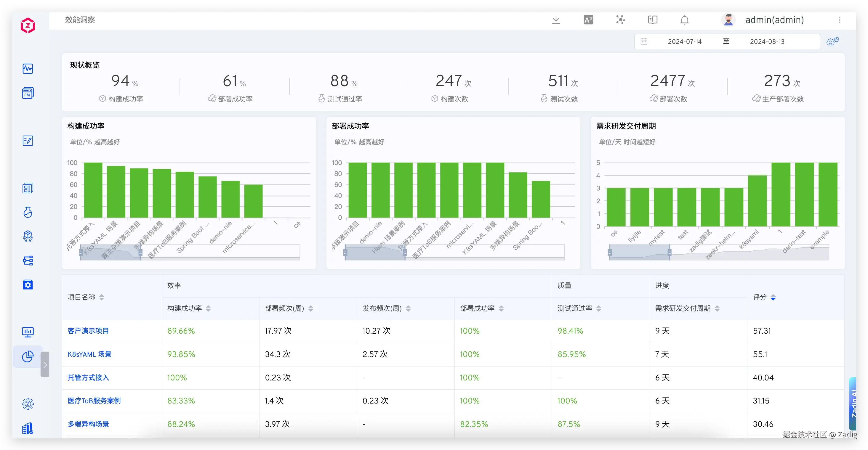Open the test flask icon in sidebar
The image size is (868, 450).
point(28,212)
